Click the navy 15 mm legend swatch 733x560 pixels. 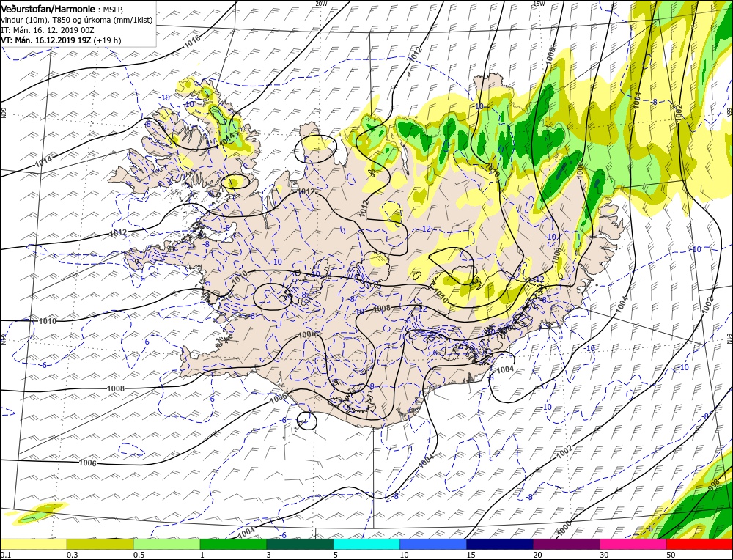pos(500,544)
